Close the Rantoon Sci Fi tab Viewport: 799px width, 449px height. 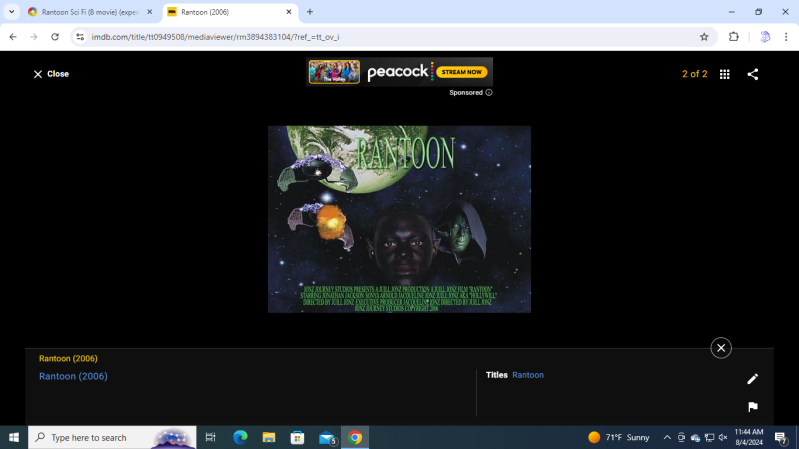[x=149, y=12]
